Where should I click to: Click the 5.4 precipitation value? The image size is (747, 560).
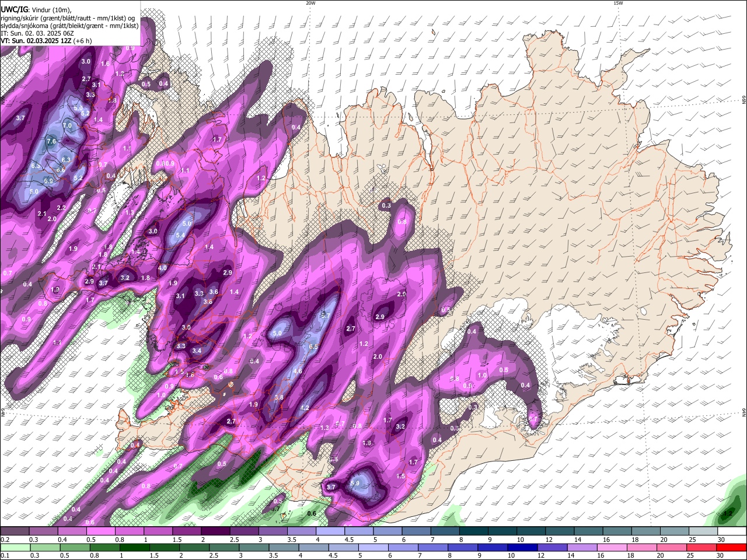point(180,235)
